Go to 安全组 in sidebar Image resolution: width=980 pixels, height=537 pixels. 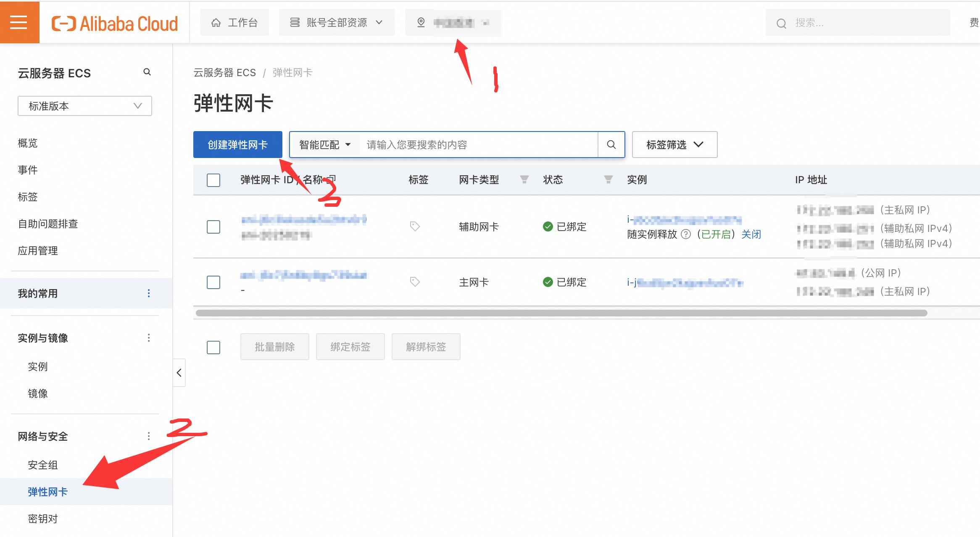click(x=43, y=465)
